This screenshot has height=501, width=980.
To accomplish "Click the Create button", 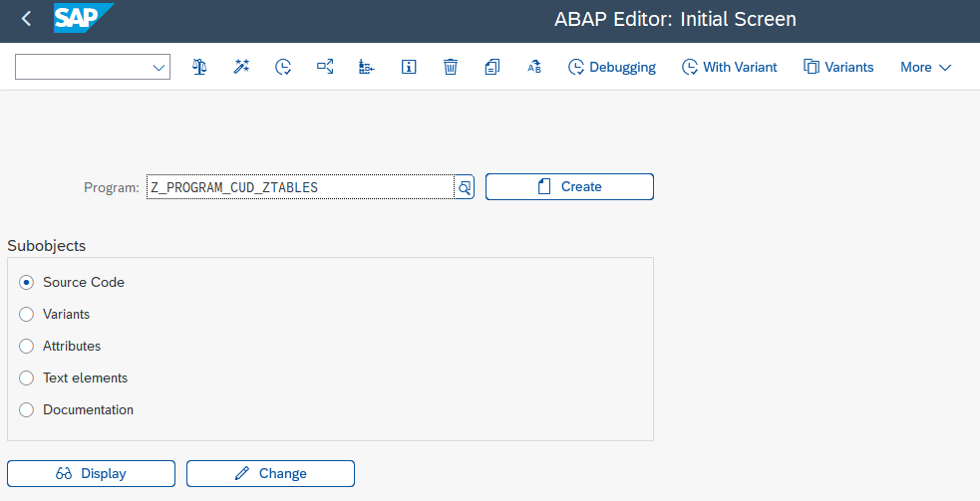I will [x=569, y=187].
